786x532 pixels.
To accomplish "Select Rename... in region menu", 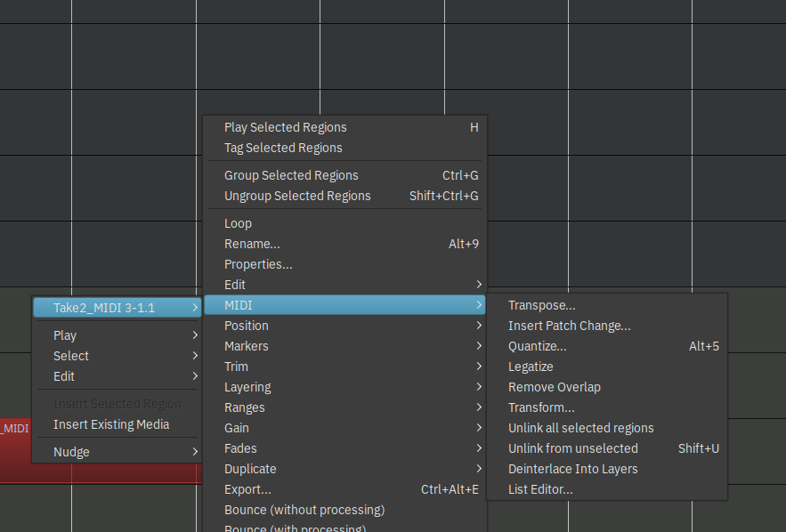I will click(x=252, y=244).
